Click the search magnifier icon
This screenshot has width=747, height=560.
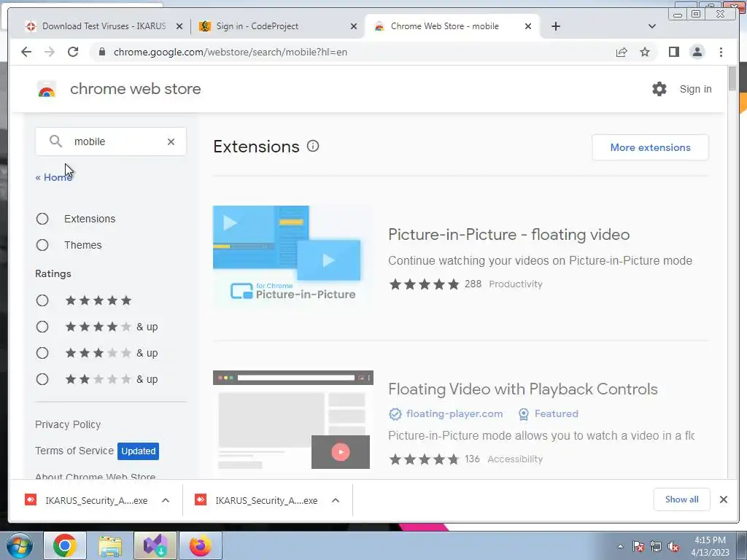click(55, 141)
